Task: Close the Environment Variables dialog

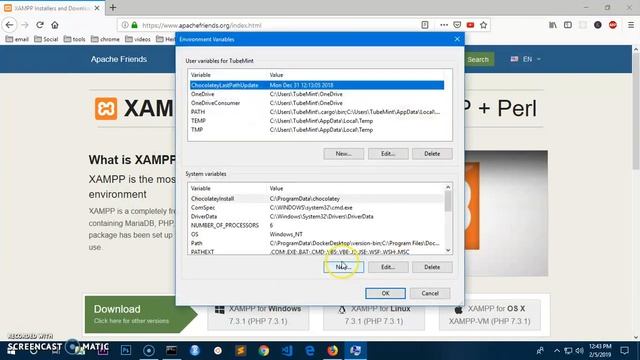Action: point(457,39)
